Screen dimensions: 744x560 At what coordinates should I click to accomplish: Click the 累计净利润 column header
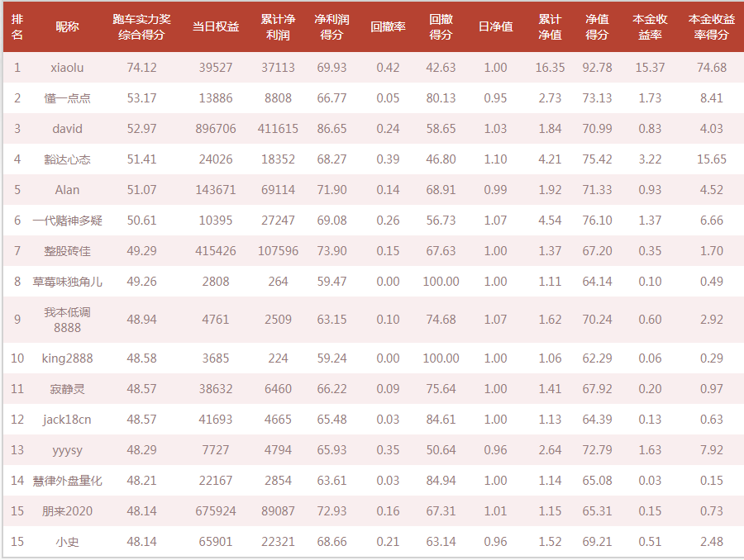279,26
